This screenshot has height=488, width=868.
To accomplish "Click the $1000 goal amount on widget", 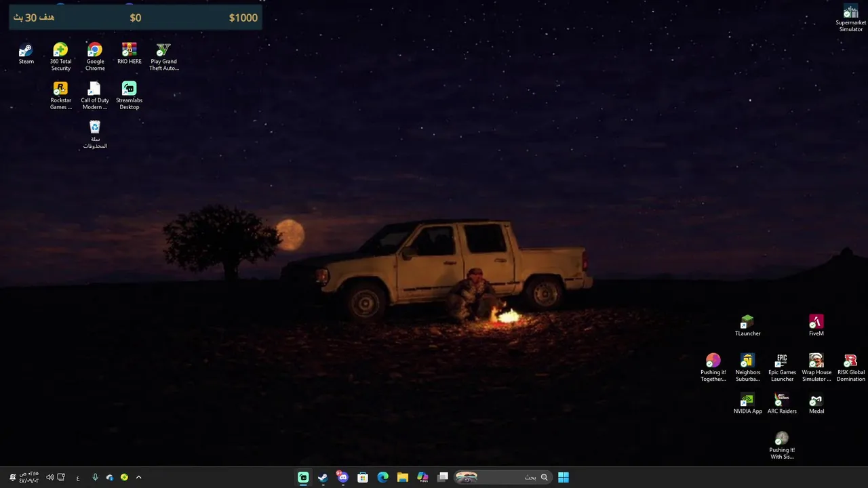I will pyautogui.click(x=243, y=18).
